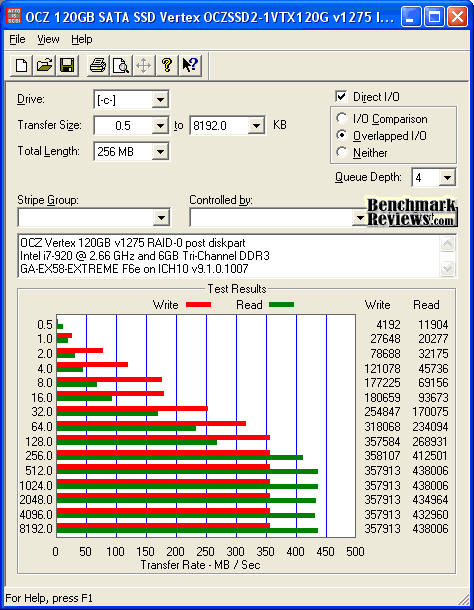Open the maximum Transfer Size dropdown showing 8192.0
The height and width of the screenshot is (610, 474).
tap(256, 126)
